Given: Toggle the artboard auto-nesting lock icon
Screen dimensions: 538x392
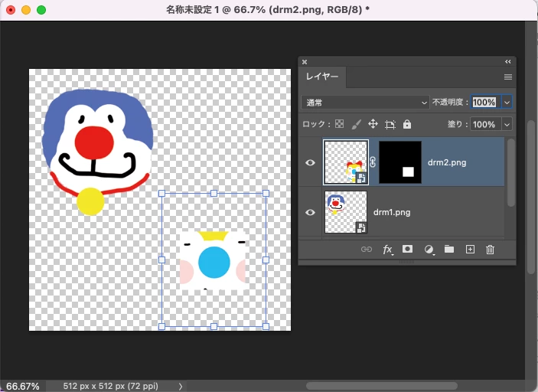Looking at the screenshot, I should (x=390, y=124).
